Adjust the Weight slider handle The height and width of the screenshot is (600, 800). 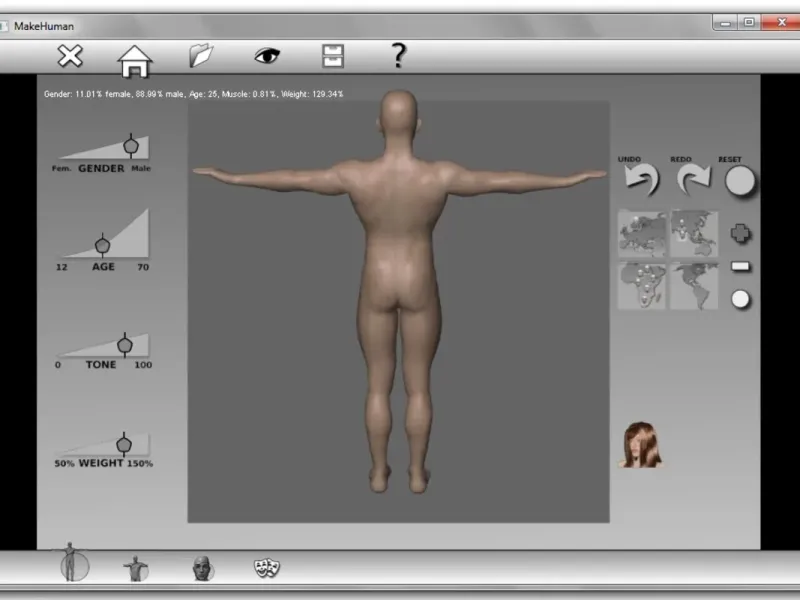click(x=124, y=444)
